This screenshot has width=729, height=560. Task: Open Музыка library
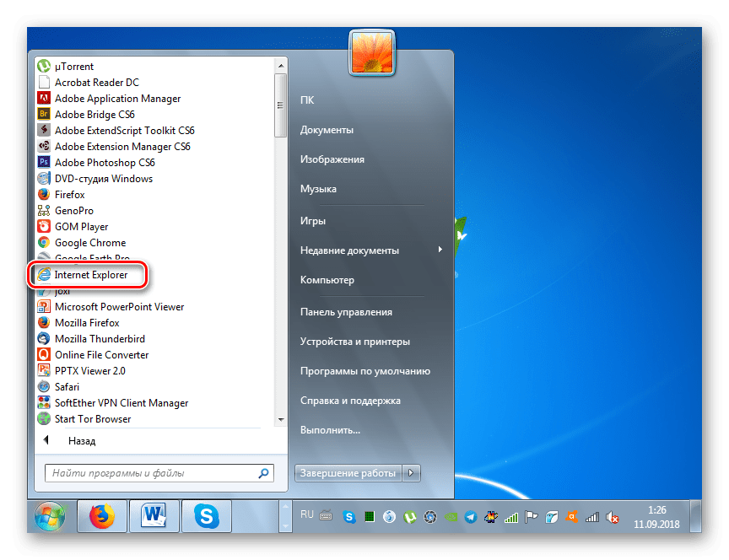point(318,189)
